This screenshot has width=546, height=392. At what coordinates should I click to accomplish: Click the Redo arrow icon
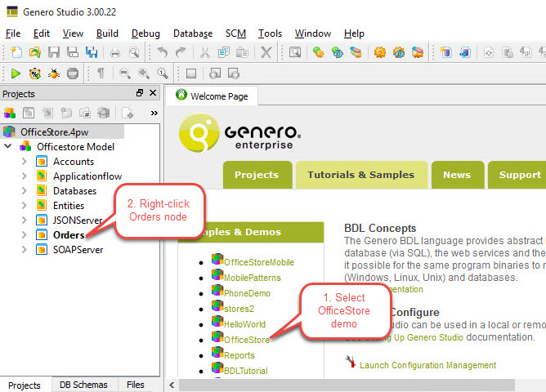coord(181,52)
